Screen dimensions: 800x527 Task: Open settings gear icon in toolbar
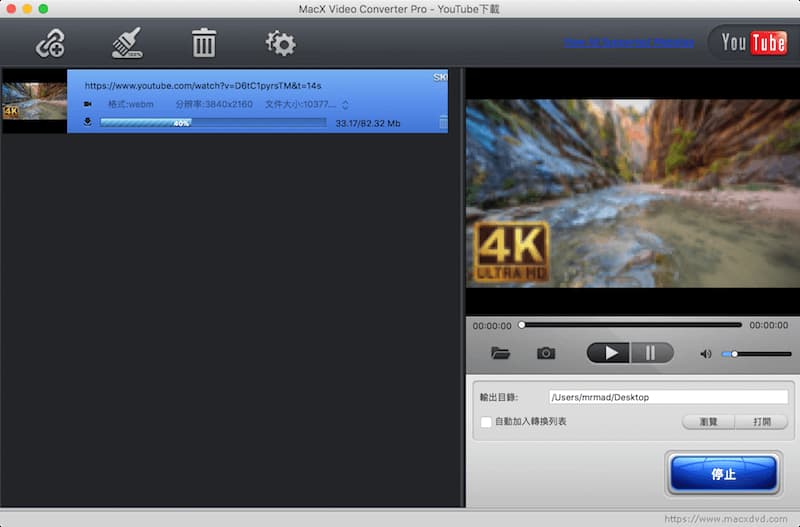click(x=280, y=43)
